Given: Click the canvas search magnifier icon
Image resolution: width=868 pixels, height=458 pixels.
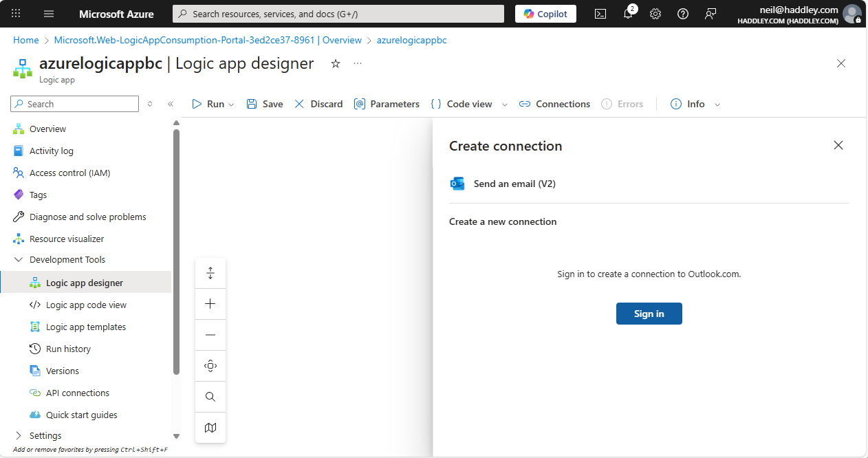Looking at the screenshot, I should coord(210,397).
